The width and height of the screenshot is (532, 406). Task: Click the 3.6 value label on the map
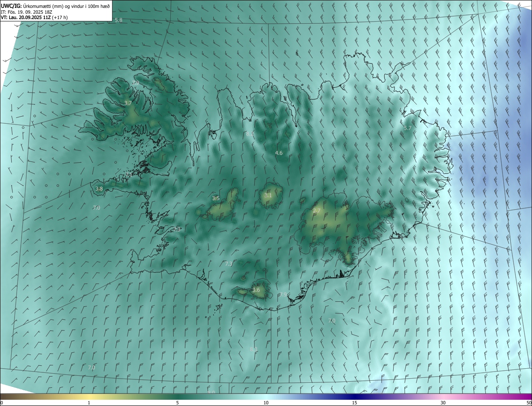(256, 290)
